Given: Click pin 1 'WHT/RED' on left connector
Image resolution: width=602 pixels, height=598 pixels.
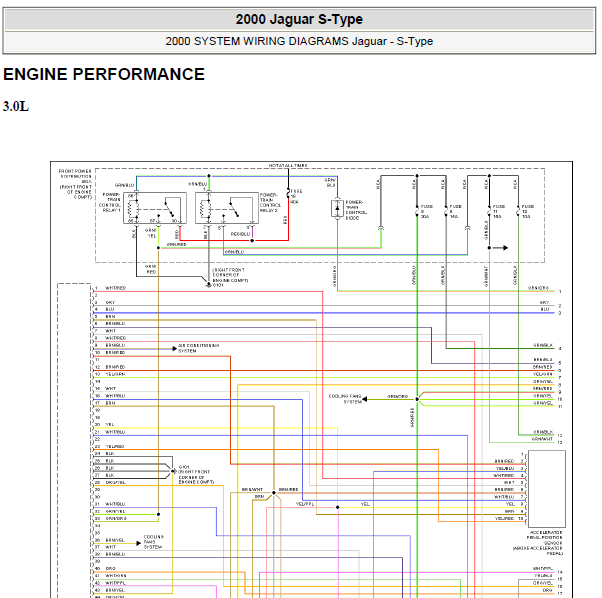Looking at the screenshot, I should [115, 288].
